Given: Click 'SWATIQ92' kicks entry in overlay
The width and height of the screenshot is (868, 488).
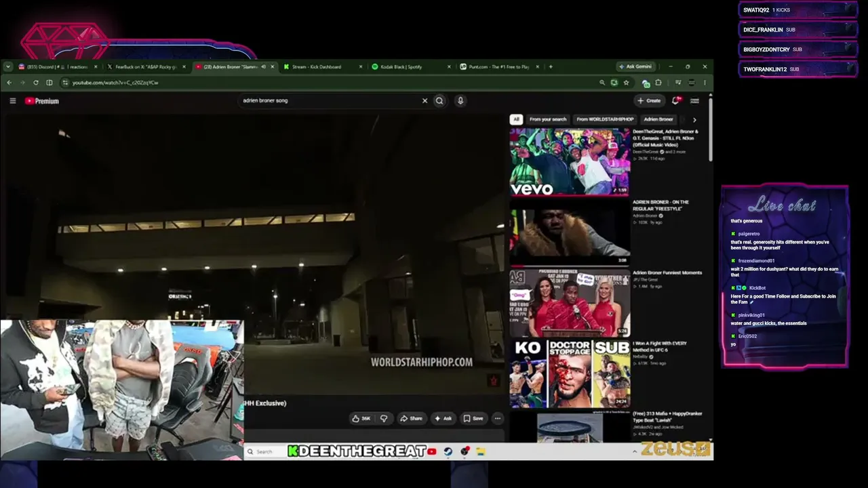Looking at the screenshot, I should click(x=797, y=10).
